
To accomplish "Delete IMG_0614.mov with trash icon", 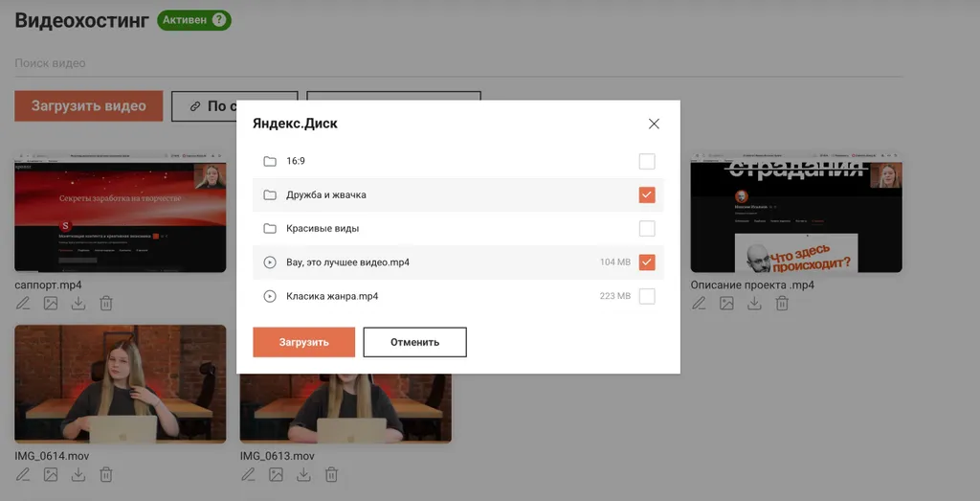I will pos(106,475).
